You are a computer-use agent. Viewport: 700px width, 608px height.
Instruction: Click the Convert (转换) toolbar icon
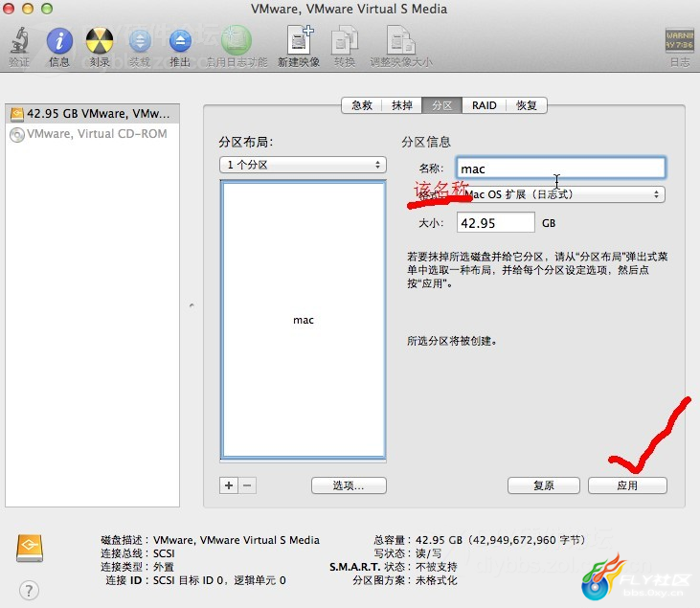pos(345,40)
